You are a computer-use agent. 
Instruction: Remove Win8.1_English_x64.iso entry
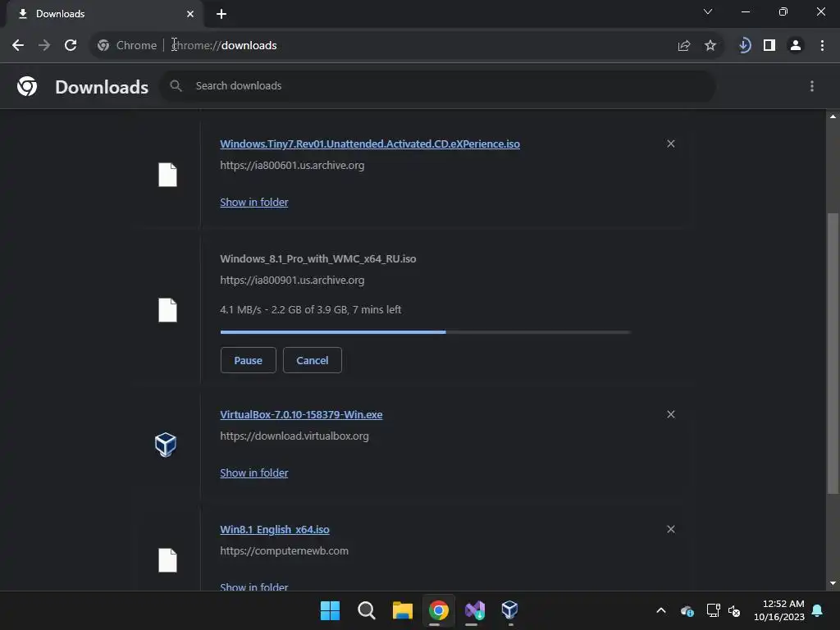point(670,529)
